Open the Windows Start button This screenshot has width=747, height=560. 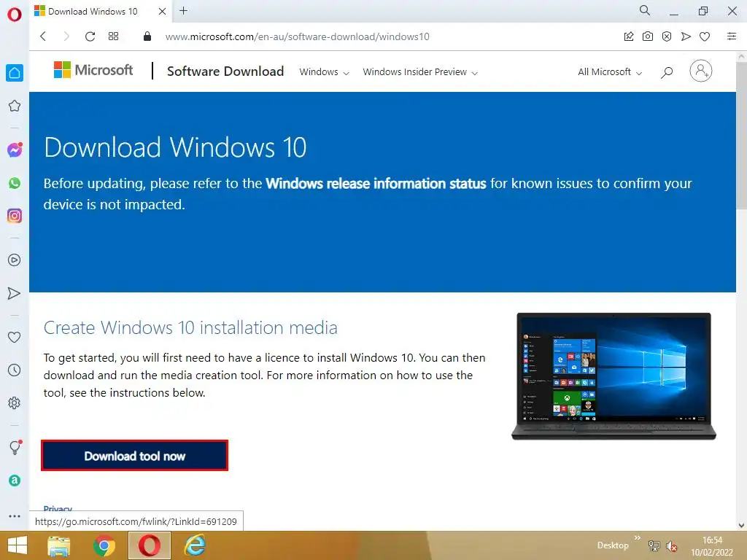18,545
